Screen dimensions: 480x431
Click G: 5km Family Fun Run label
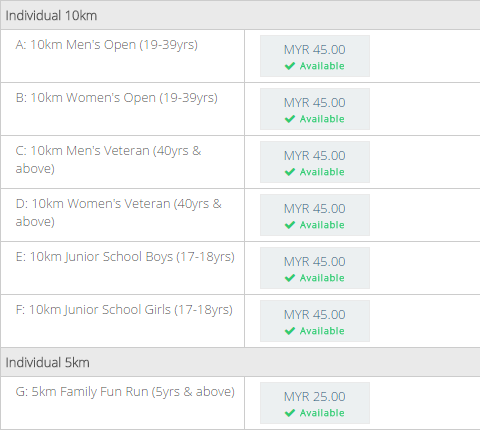click(x=125, y=392)
